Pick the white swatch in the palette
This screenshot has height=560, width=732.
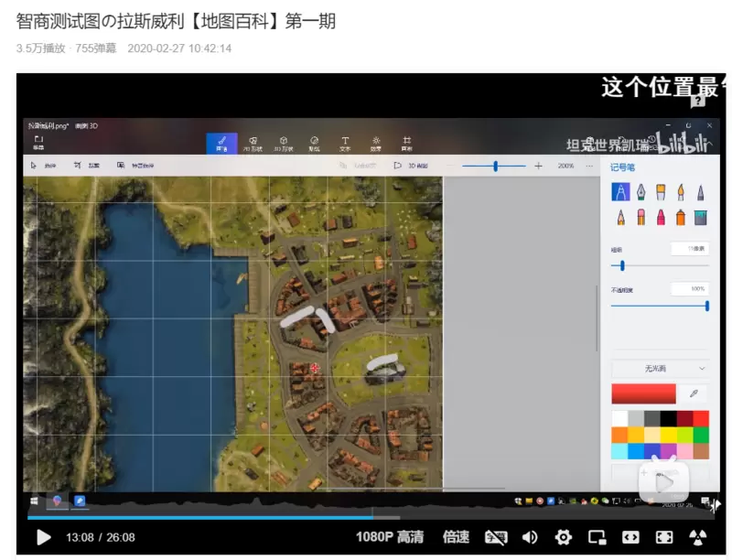[x=619, y=418]
